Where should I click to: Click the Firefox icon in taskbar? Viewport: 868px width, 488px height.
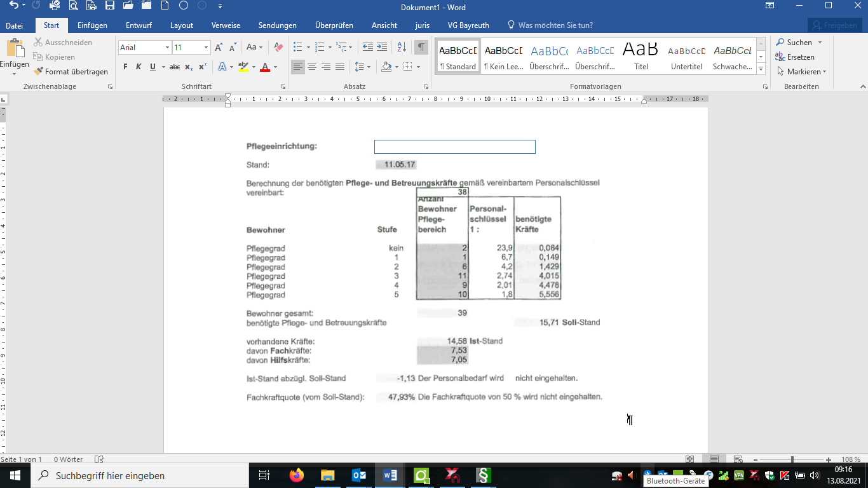click(x=296, y=475)
